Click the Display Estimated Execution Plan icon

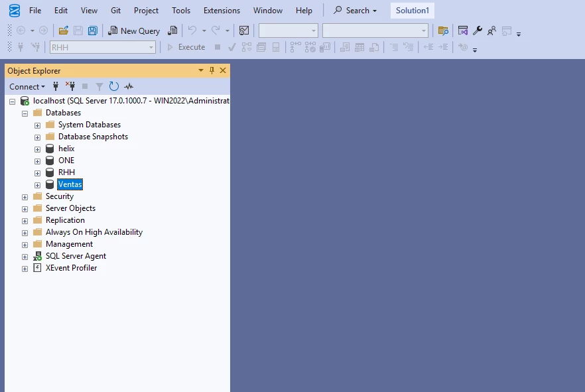(x=247, y=47)
